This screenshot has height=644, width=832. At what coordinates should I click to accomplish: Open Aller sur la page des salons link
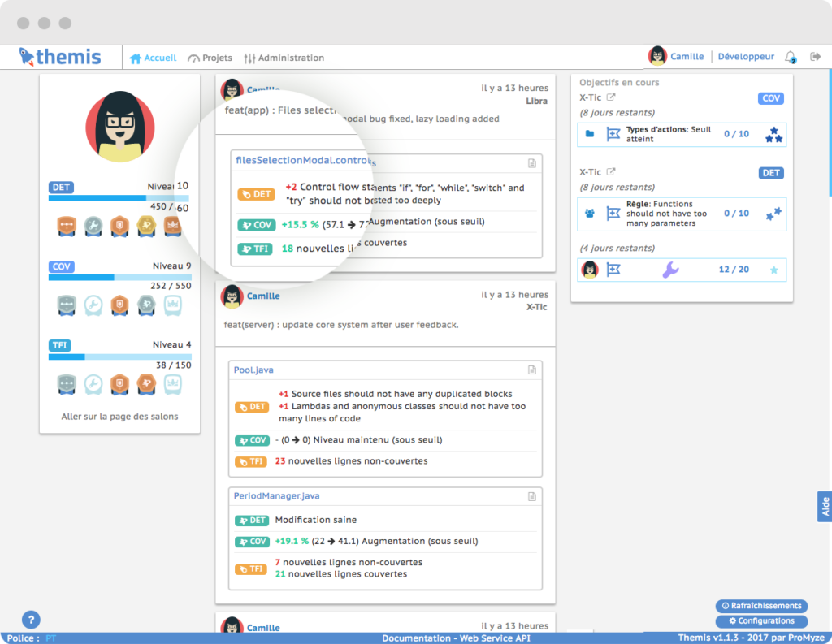[x=119, y=416]
